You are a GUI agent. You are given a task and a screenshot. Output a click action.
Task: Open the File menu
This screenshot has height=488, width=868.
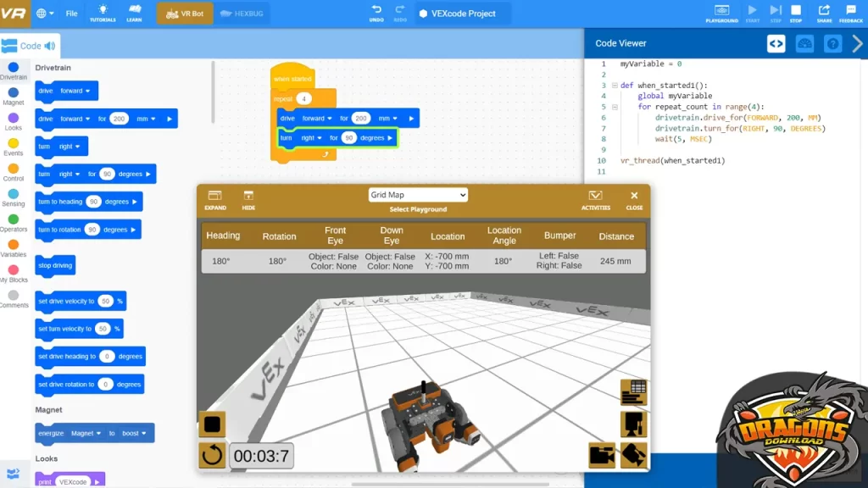(x=72, y=14)
